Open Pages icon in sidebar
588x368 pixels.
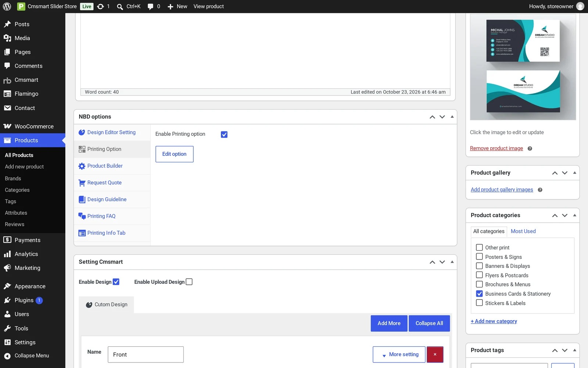7,52
